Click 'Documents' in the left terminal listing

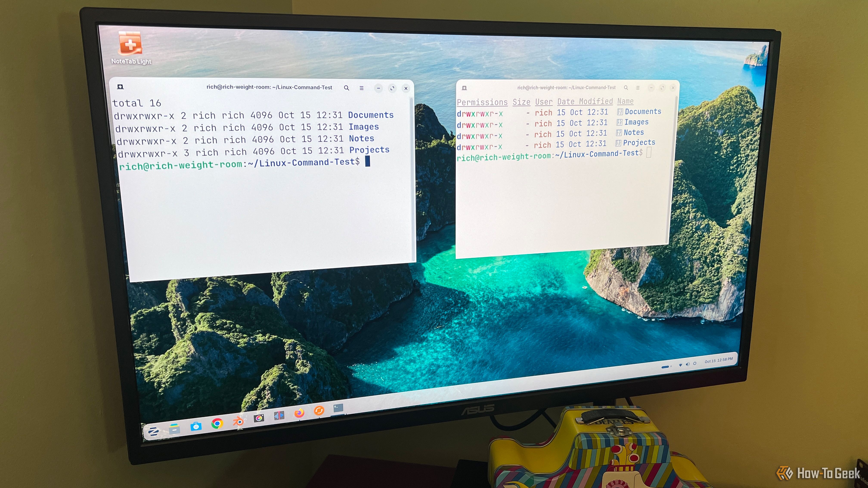tap(371, 115)
